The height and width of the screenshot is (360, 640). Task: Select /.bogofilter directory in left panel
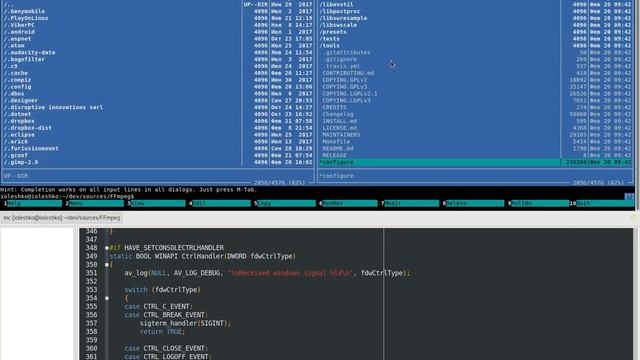coord(24,59)
